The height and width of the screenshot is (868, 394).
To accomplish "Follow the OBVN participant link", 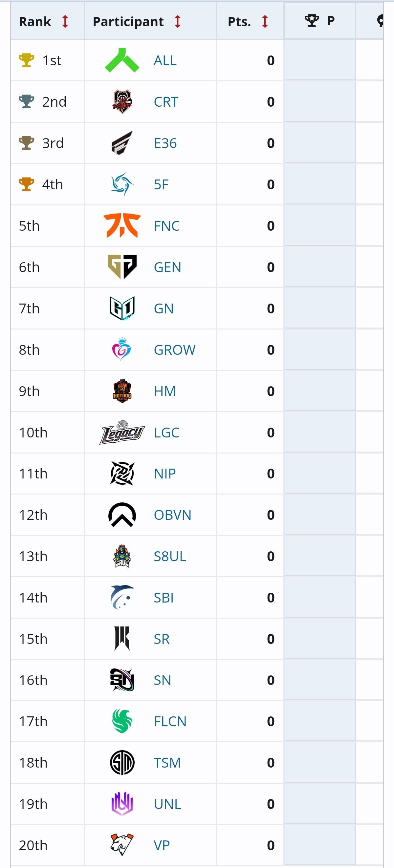I will tap(172, 515).
